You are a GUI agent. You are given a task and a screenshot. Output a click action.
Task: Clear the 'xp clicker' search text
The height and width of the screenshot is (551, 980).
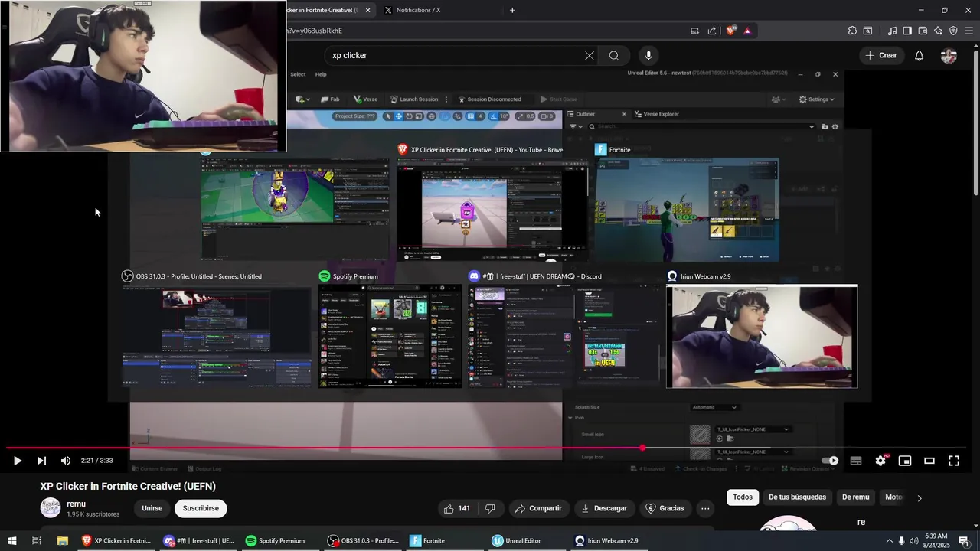coord(589,55)
